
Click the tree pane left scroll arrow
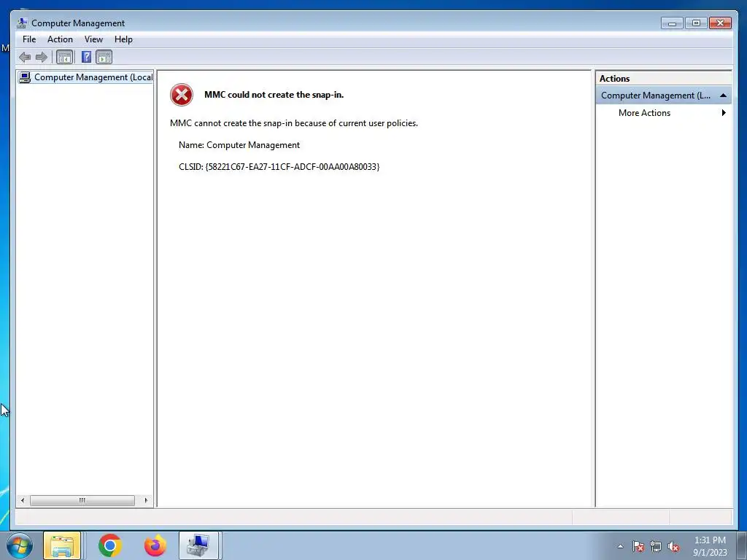(x=23, y=500)
